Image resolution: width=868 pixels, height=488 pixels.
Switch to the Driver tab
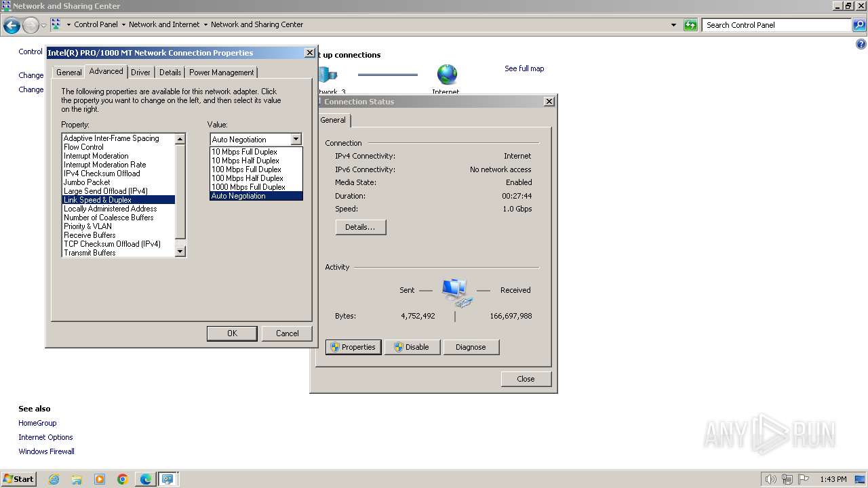pos(140,73)
